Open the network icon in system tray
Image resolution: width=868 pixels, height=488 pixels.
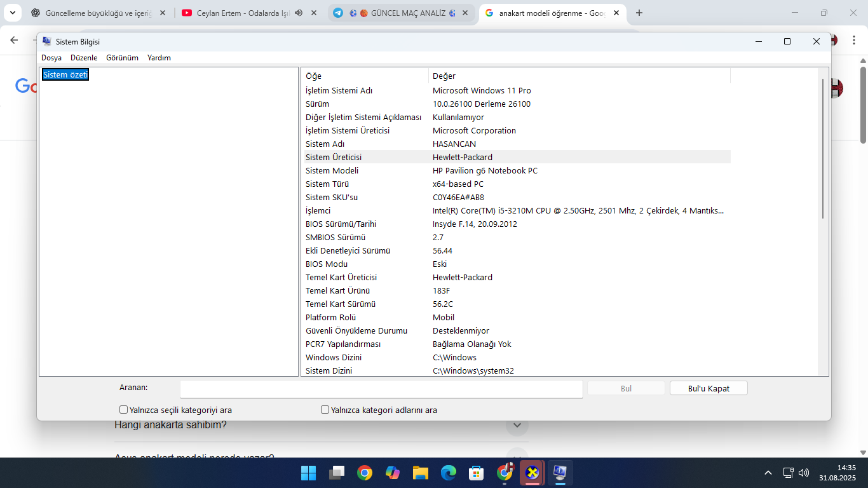pyautogui.click(x=788, y=473)
